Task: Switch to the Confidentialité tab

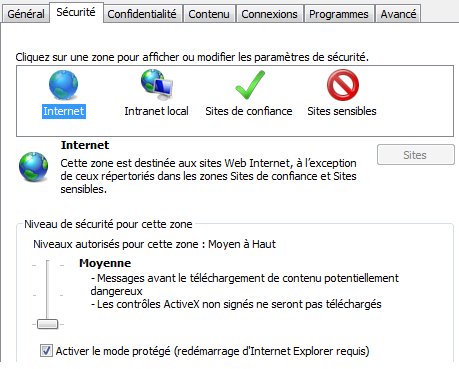Action: (142, 14)
